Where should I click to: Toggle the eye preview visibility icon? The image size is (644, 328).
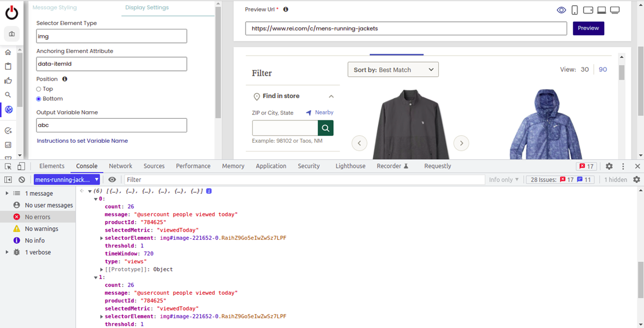(x=561, y=10)
